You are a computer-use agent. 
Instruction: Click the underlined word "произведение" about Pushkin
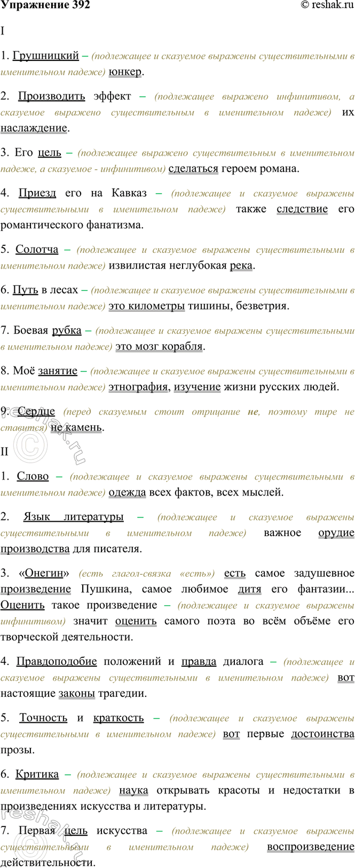coord(36,590)
